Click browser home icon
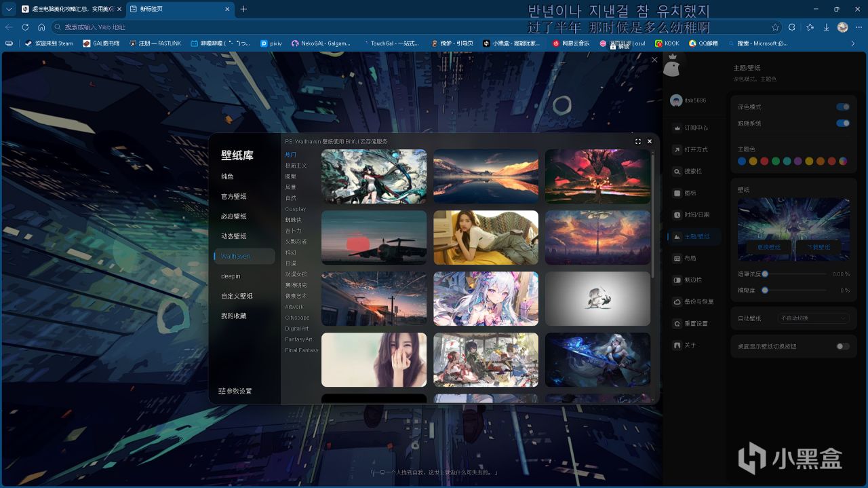Image resolution: width=868 pixels, height=488 pixels. point(41,27)
